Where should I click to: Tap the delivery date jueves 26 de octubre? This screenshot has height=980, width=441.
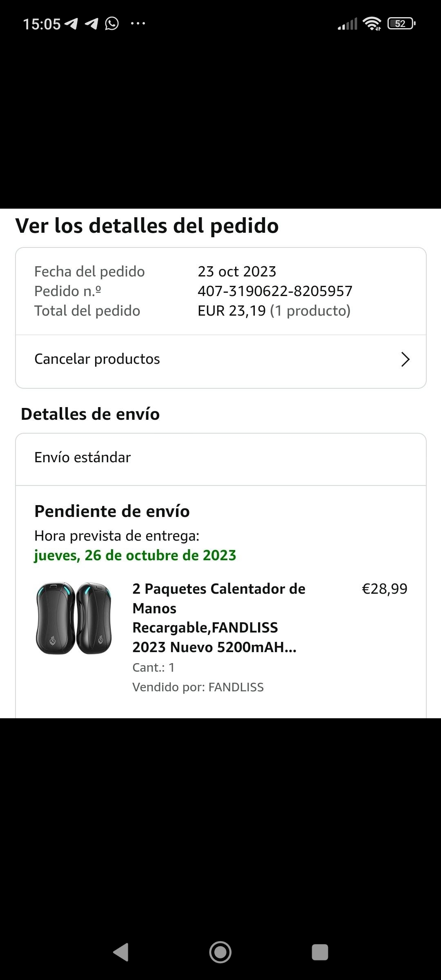coord(135,555)
